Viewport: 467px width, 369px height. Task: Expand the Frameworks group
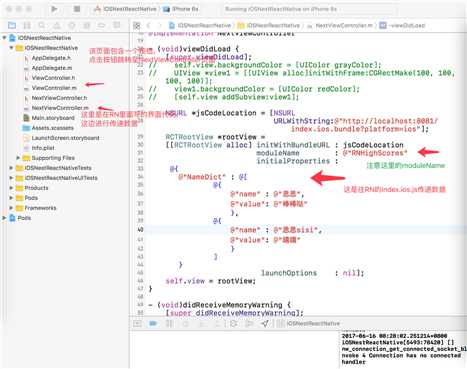11,208
